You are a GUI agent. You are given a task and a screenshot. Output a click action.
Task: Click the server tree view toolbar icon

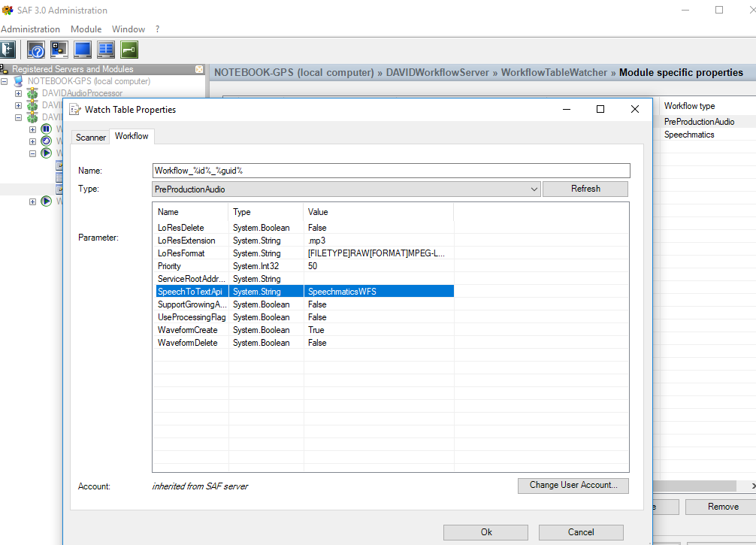(59, 50)
